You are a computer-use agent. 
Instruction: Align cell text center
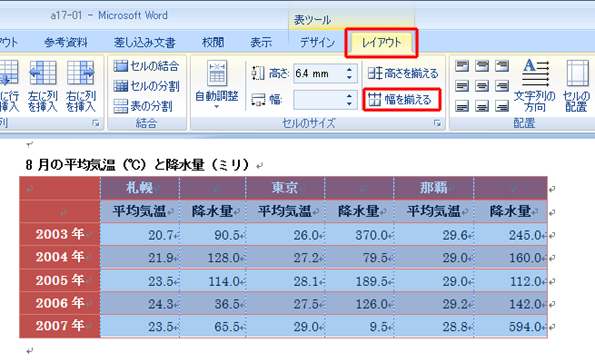[x=482, y=86]
